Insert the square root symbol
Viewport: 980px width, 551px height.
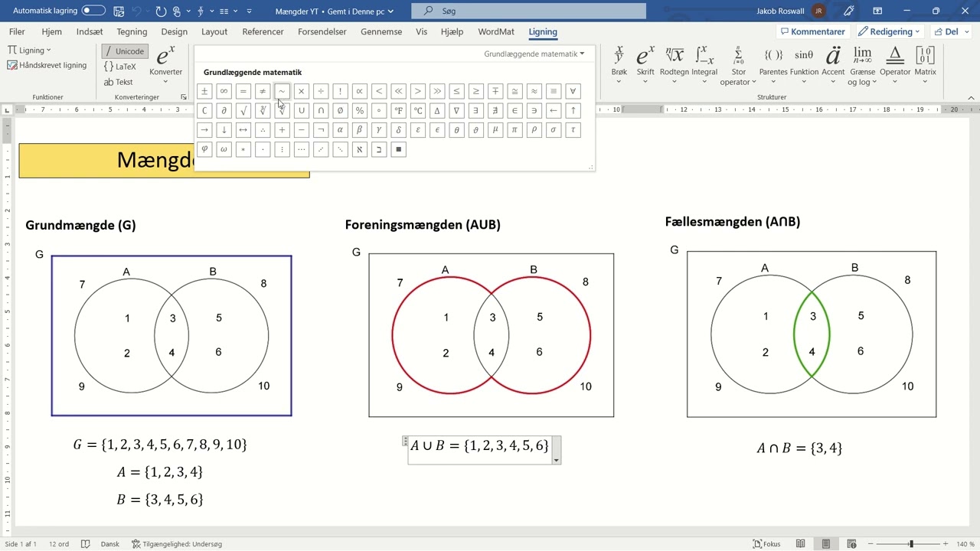(x=243, y=111)
